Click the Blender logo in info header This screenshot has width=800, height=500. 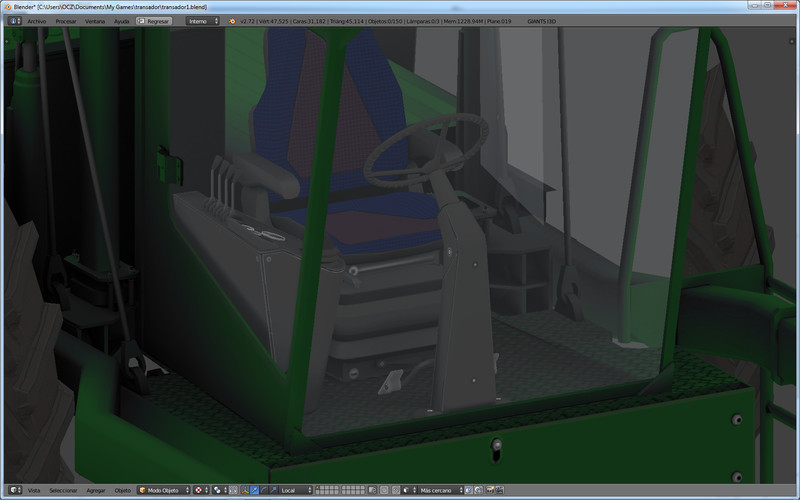point(232,20)
